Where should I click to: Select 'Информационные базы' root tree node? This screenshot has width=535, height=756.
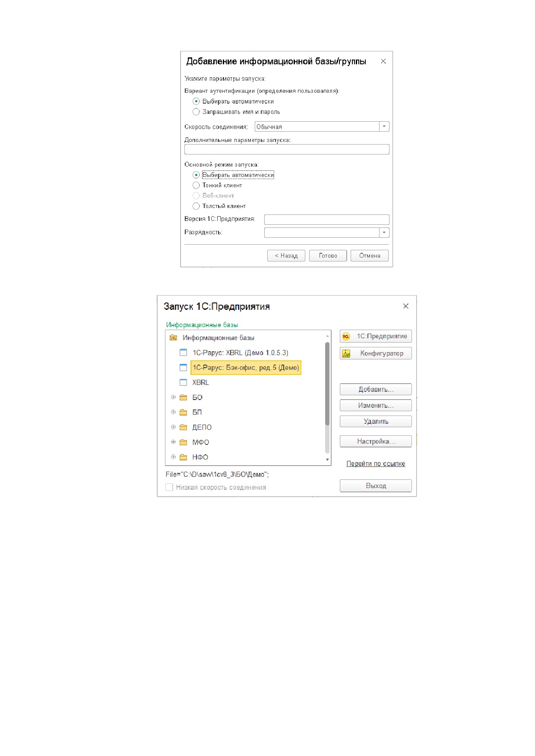pyautogui.click(x=218, y=338)
